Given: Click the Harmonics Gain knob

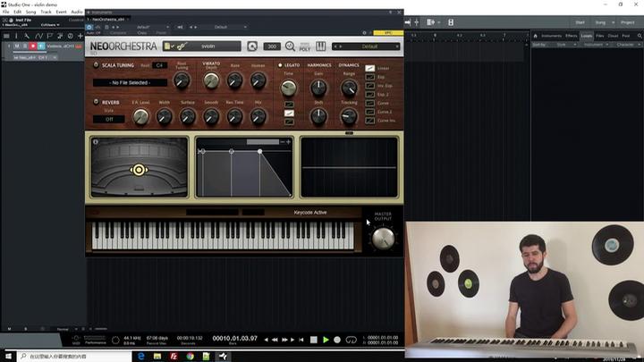Looking at the screenshot, I should point(318,88).
